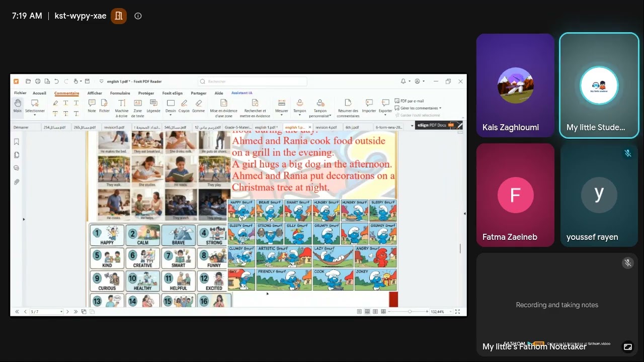Click Mise en évidence d'une zone
Image resolution: width=644 pixels, height=362 pixels.
223,108
